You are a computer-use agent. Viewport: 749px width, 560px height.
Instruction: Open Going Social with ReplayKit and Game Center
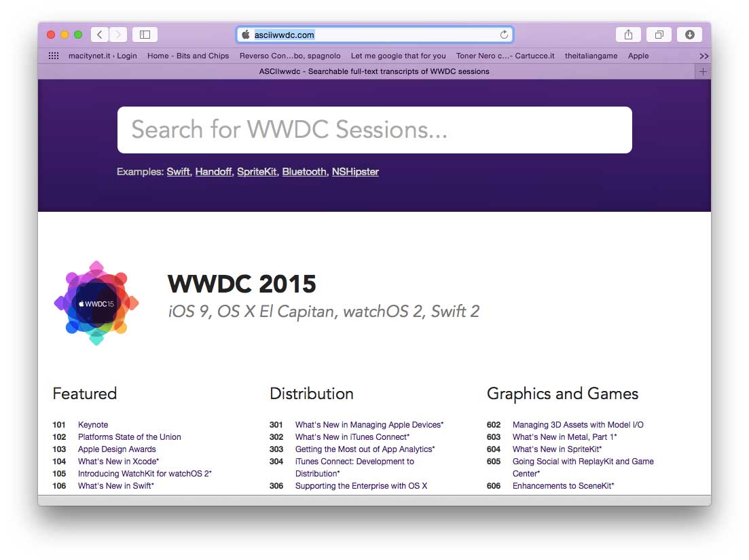click(583, 468)
